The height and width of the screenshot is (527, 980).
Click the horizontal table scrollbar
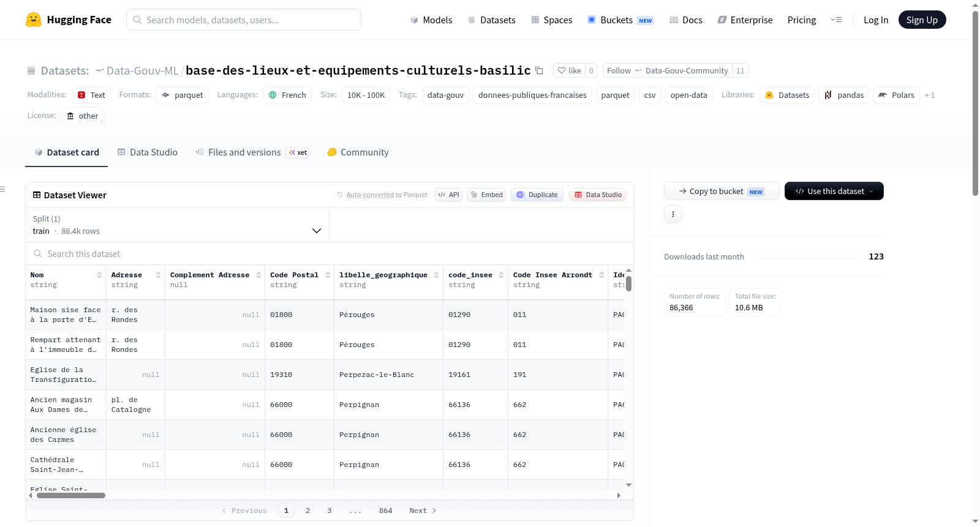pyautogui.click(x=71, y=495)
